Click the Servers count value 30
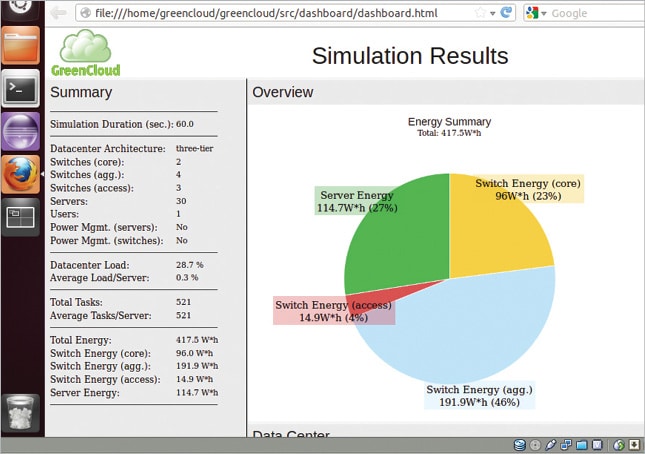The width and height of the screenshot is (645, 454). pyautogui.click(x=181, y=201)
